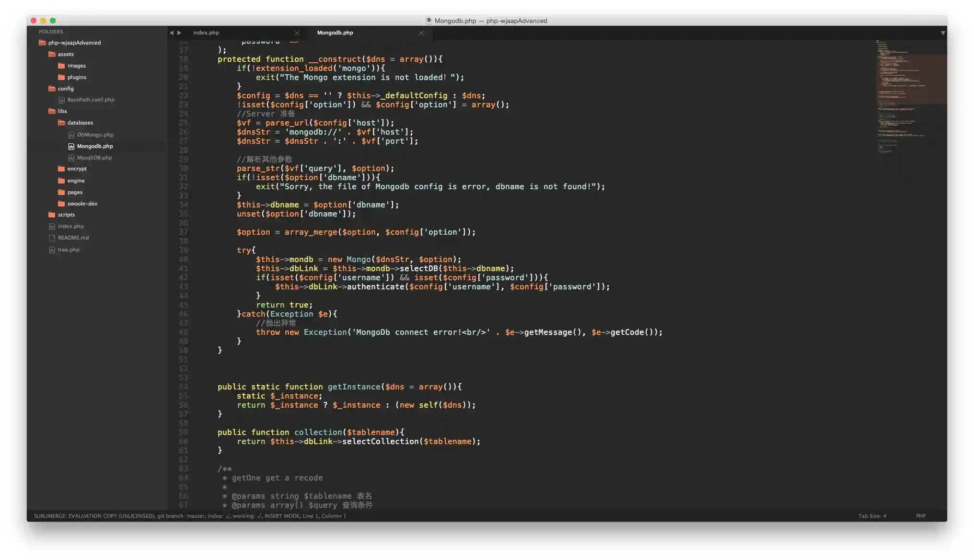
Task: Open the swoole-dev folder icon
Action: click(x=61, y=204)
